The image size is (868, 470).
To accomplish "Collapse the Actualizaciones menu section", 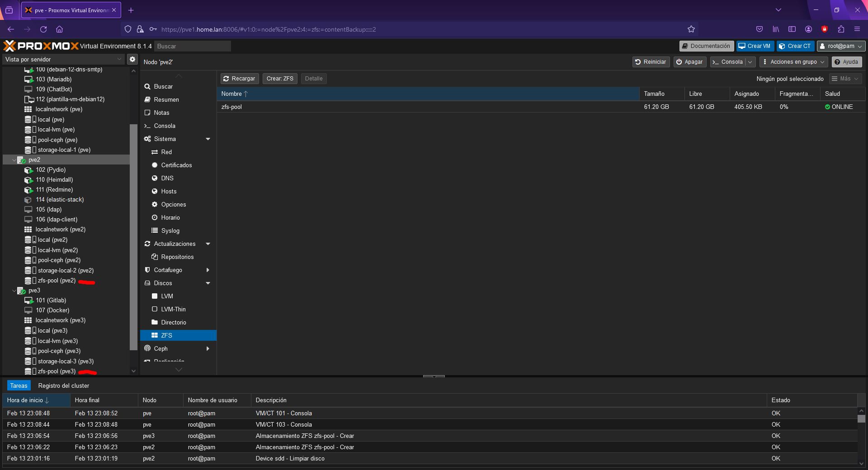I will tap(208, 244).
